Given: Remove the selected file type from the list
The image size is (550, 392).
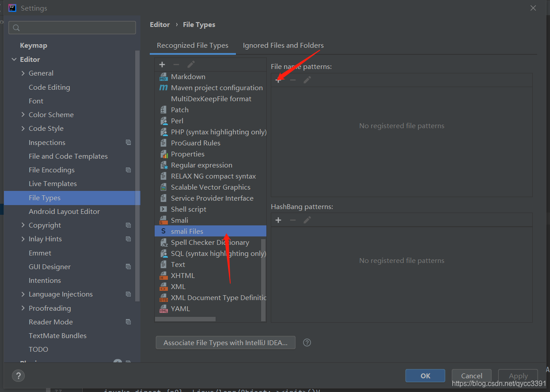Looking at the screenshot, I should tap(176, 65).
